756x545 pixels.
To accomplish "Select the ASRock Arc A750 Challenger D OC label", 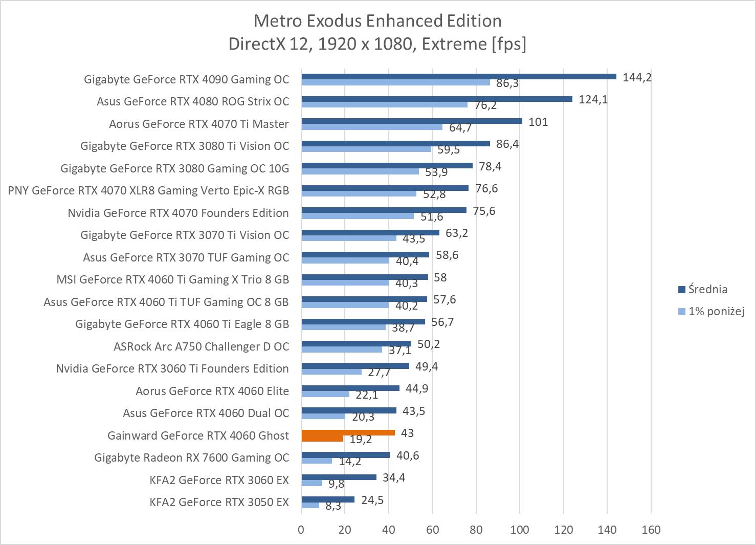I will (201, 346).
